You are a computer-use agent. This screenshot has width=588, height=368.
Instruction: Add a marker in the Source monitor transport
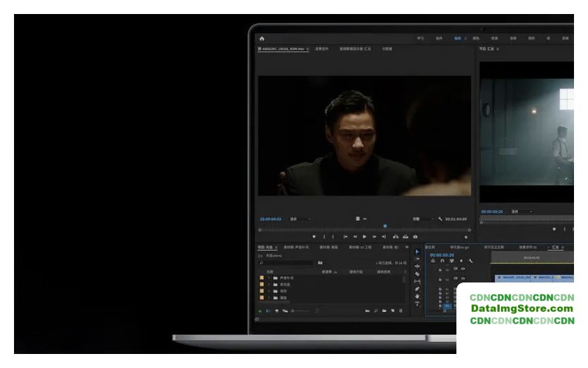coord(314,237)
